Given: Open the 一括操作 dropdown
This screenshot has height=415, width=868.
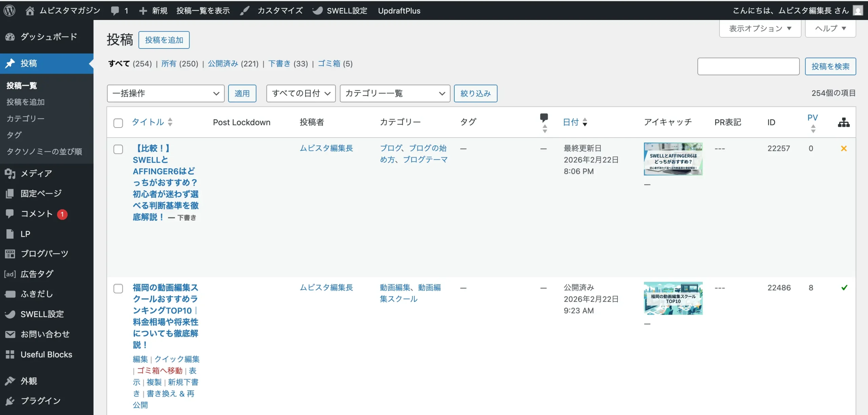Looking at the screenshot, I should point(165,93).
